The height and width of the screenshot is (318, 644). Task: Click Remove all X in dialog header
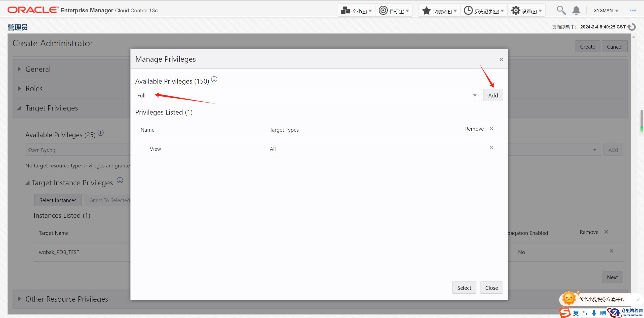click(491, 129)
